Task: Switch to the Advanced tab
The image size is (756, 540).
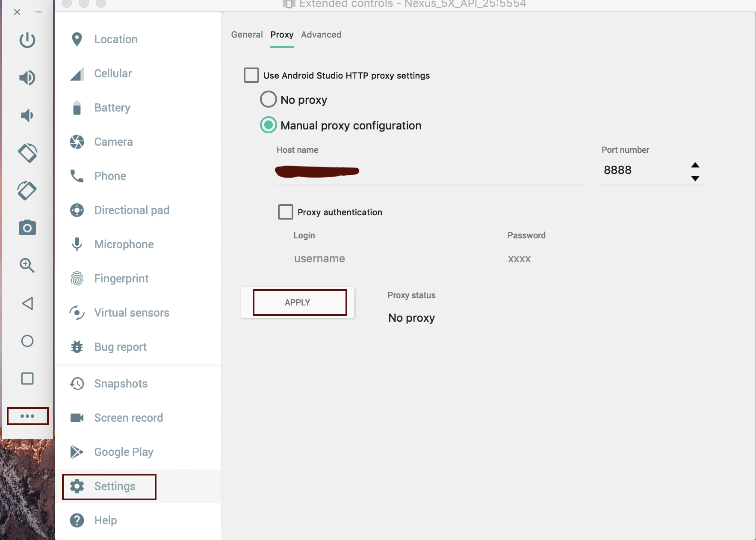Action: [x=321, y=35]
